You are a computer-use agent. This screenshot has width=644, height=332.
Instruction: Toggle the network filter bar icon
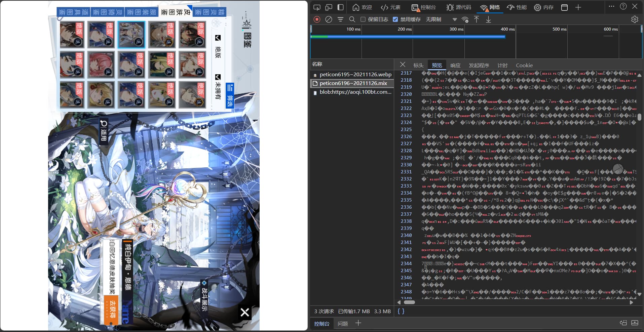click(x=340, y=19)
